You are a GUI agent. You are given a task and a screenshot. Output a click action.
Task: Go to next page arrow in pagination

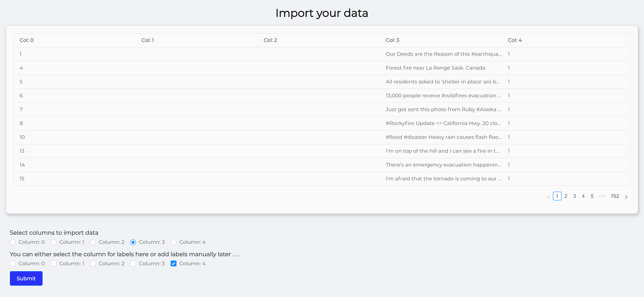coord(626,197)
